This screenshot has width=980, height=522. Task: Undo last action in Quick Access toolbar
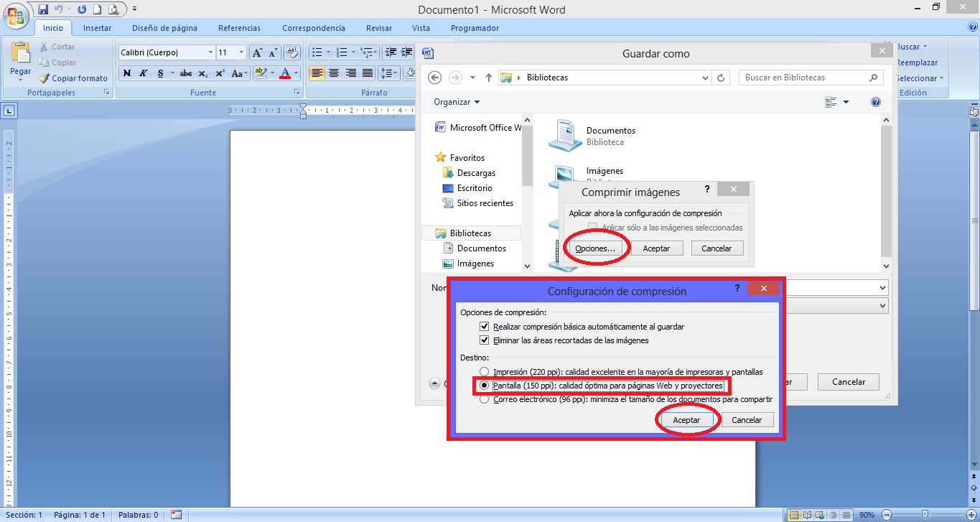point(60,9)
